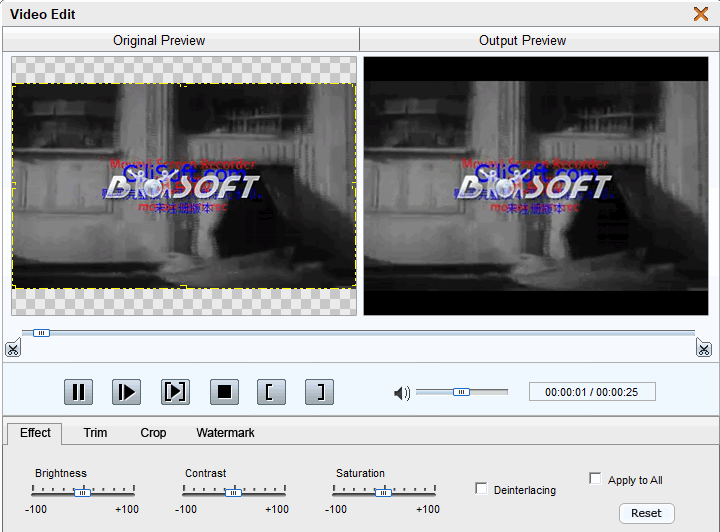Screen dimensions: 720x532
Task: Click the playback time display field
Action: (592, 392)
